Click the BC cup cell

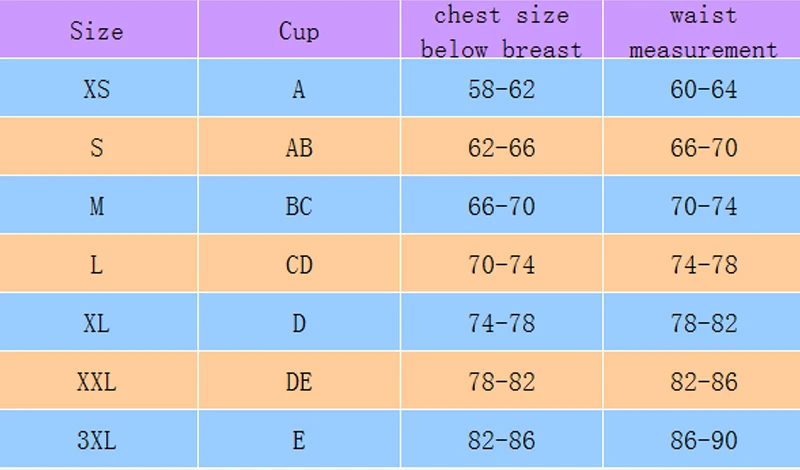299,205
